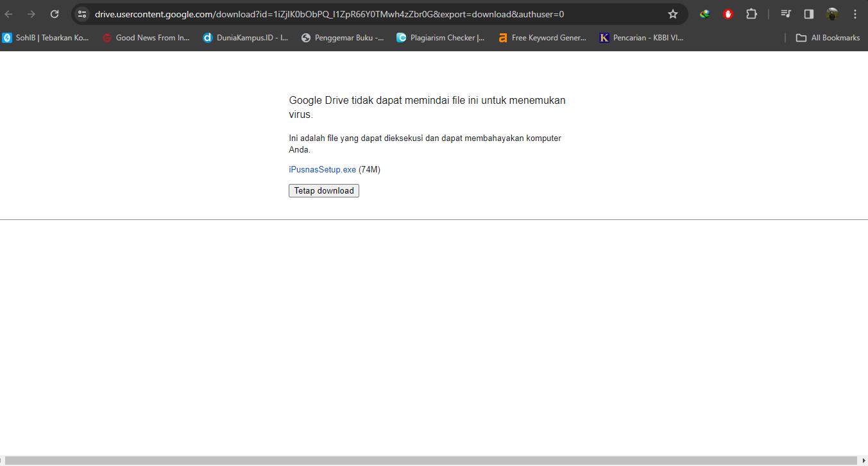Go back using the browser back arrow
This screenshot has width=868, height=466.
pyautogui.click(x=9, y=14)
